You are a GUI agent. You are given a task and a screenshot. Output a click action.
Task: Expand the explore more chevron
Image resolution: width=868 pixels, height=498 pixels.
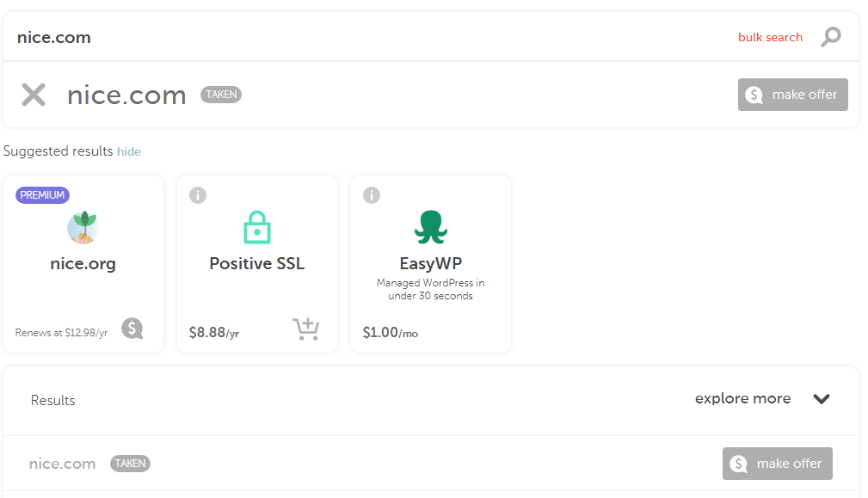pos(822,399)
